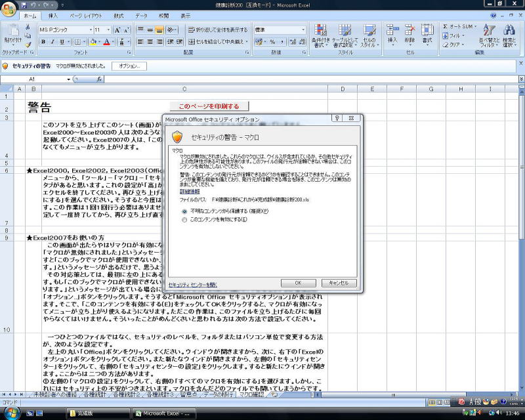Open the 各種統計 sheet tab
Viewport: 525px width, 420px height.
tap(94, 394)
